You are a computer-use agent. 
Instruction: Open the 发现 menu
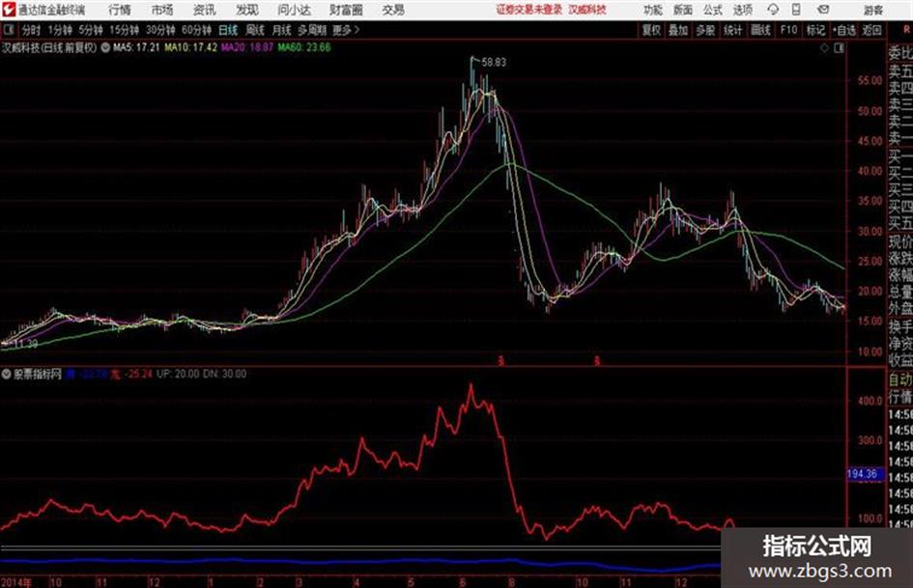(247, 10)
